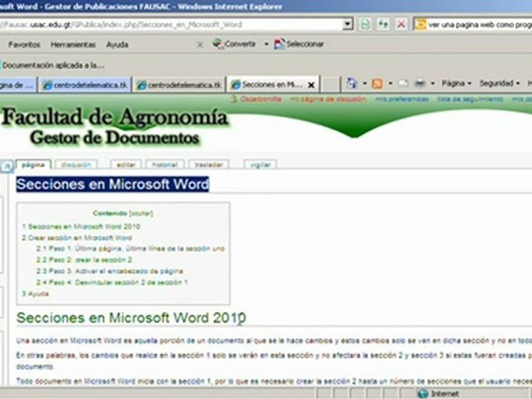Go to '2.4 Paso 4: Desvincular sección 2'

pos(112,282)
